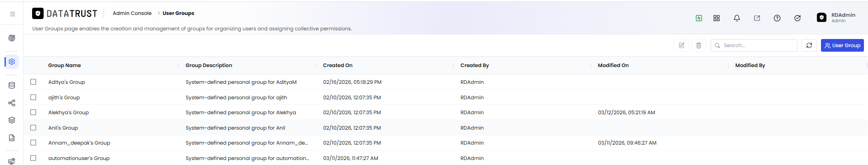Sort by Modified By column header
Screen dimensions: 868x165
point(750,65)
